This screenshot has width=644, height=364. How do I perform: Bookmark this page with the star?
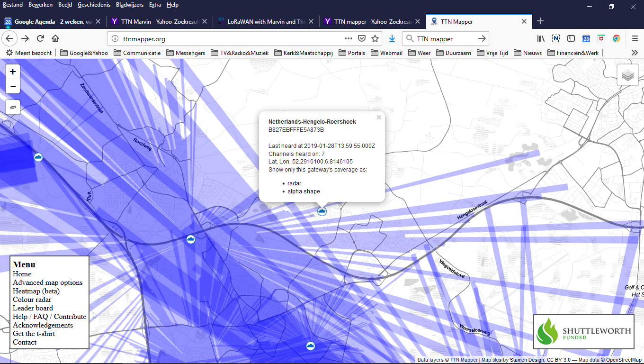point(375,39)
